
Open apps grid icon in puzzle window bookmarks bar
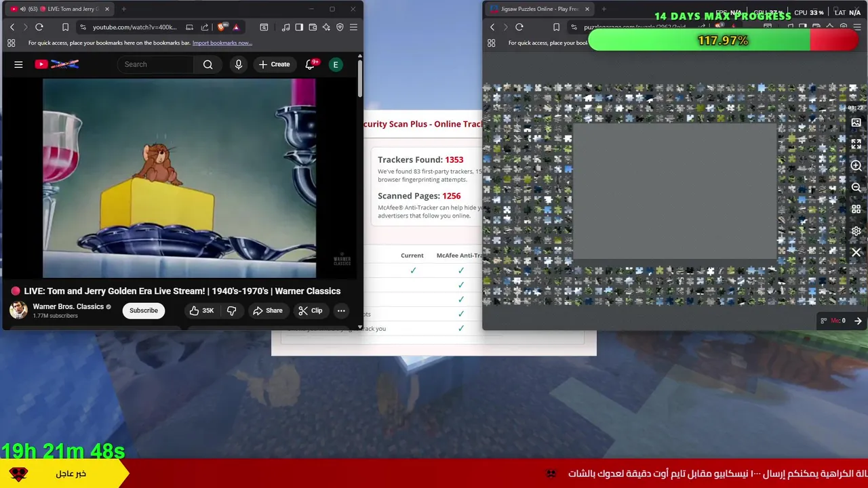[492, 43]
